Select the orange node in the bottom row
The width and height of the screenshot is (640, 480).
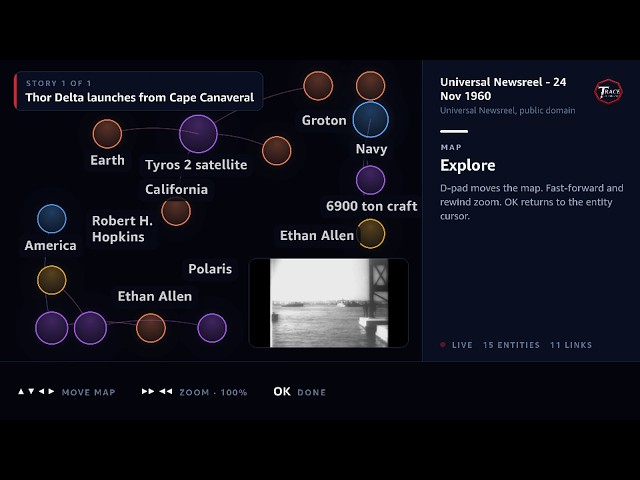pyautogui.click(x=151, y=328)
